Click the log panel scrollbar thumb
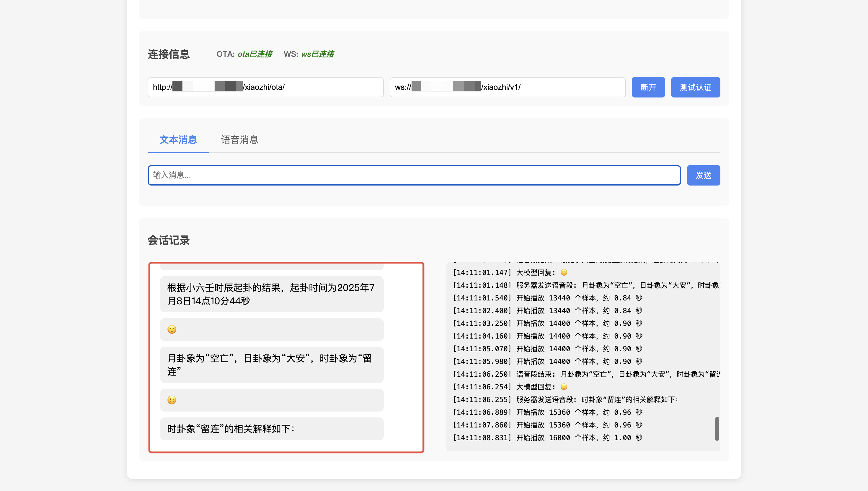Image resolution: width=868 pixels, height=491 pixels. pyautogui.click(x=717, y=429)
